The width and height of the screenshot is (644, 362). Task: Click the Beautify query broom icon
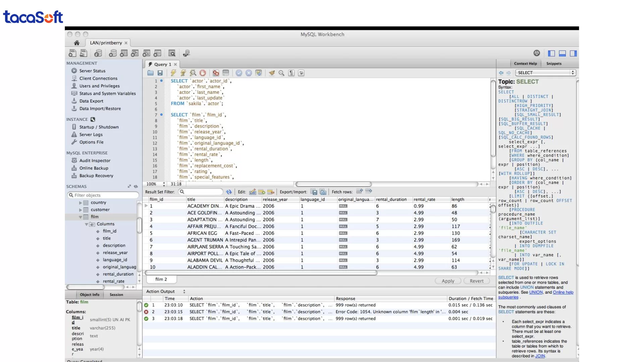pyautogui.click(x=272, y=73)
